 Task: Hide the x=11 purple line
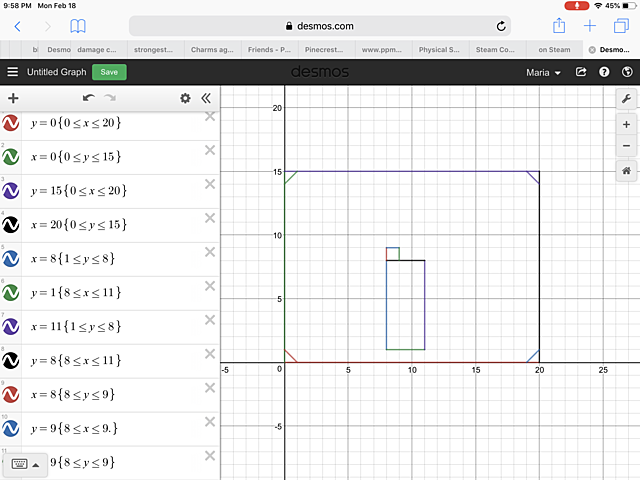point(11,326)
